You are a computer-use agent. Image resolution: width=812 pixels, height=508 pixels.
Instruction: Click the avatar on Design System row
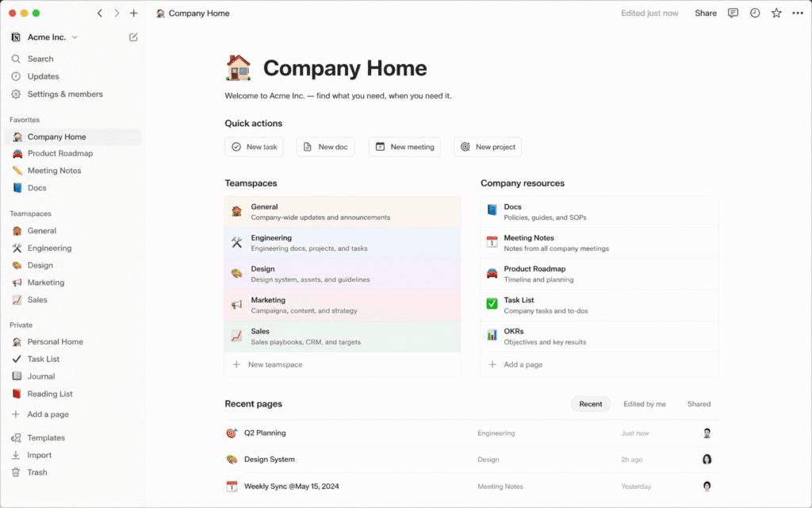[707, 460]
